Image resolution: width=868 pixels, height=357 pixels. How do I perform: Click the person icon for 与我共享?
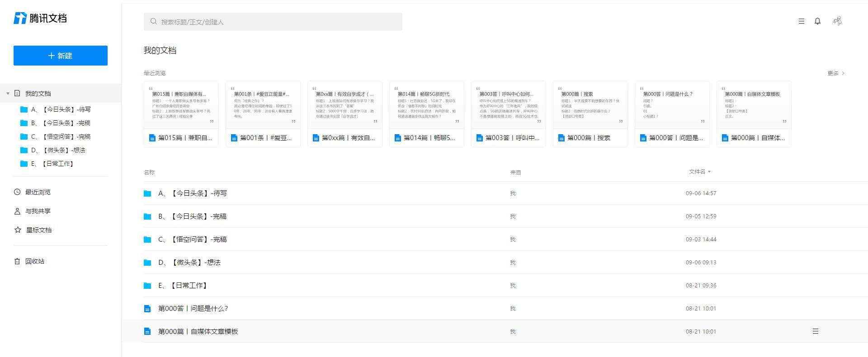(17, 211)
